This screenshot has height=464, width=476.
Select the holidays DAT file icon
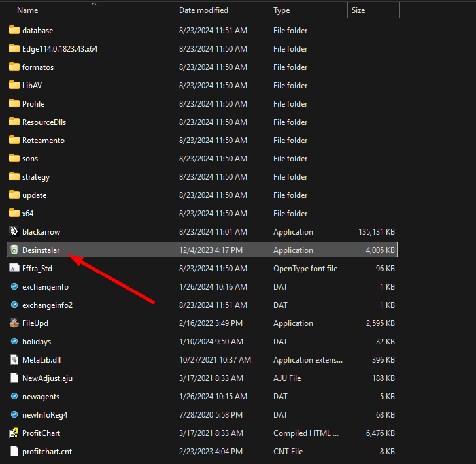(x=14, y=342)
